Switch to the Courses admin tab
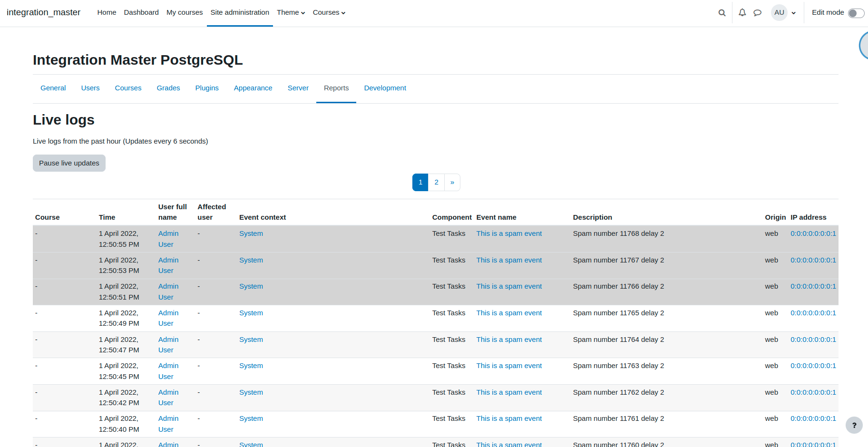This screenshot has width=868, height=447. coord(128,88)
